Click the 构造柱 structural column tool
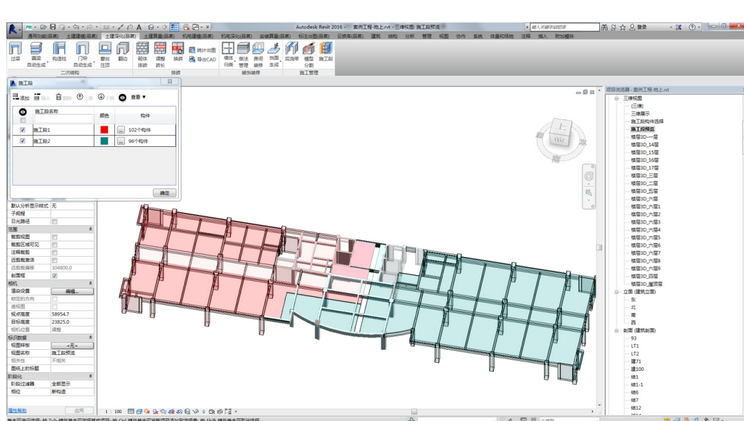This screenshot has width=744, height=421. [x=59, y=51]
